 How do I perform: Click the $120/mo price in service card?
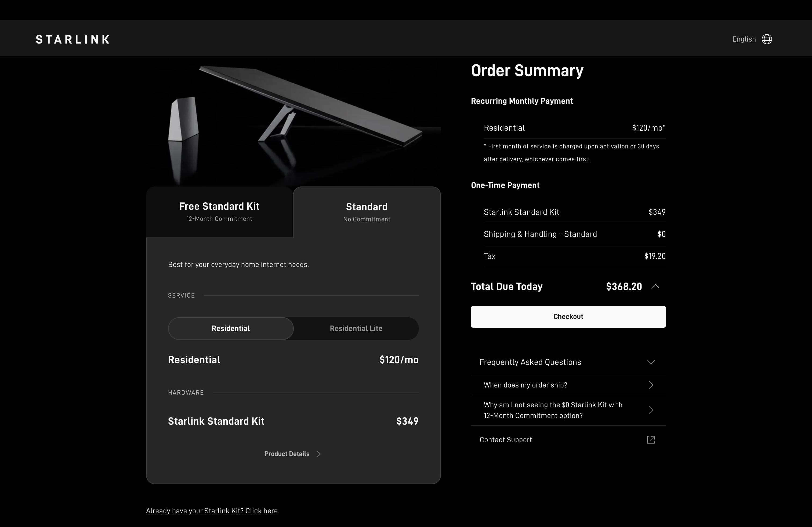click(x=399, y=360)
